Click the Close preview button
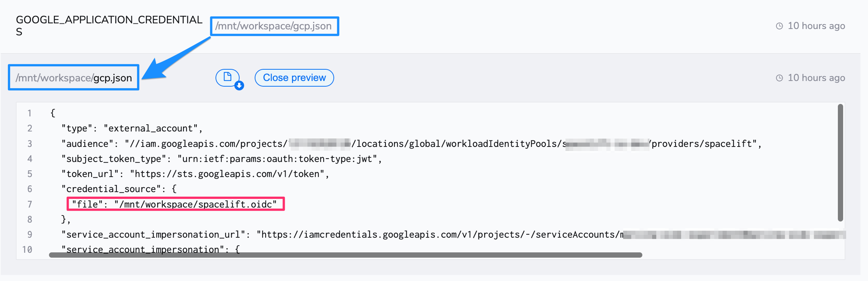Screen dimensions: 868x281 click(x=294, y=78)
